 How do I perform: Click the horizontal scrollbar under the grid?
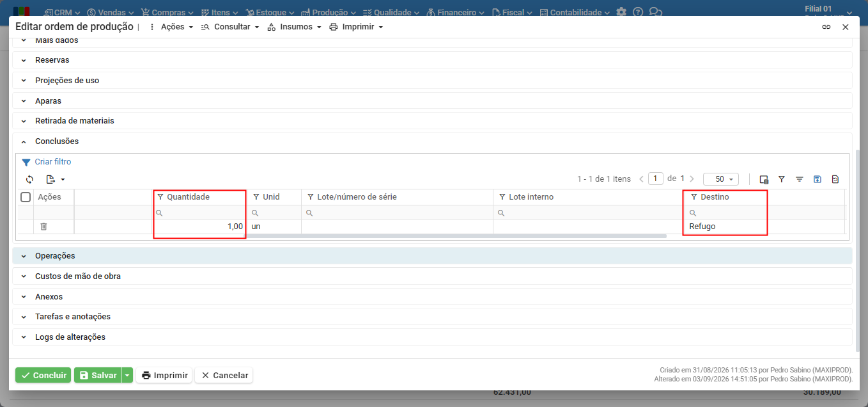point(456,235)
